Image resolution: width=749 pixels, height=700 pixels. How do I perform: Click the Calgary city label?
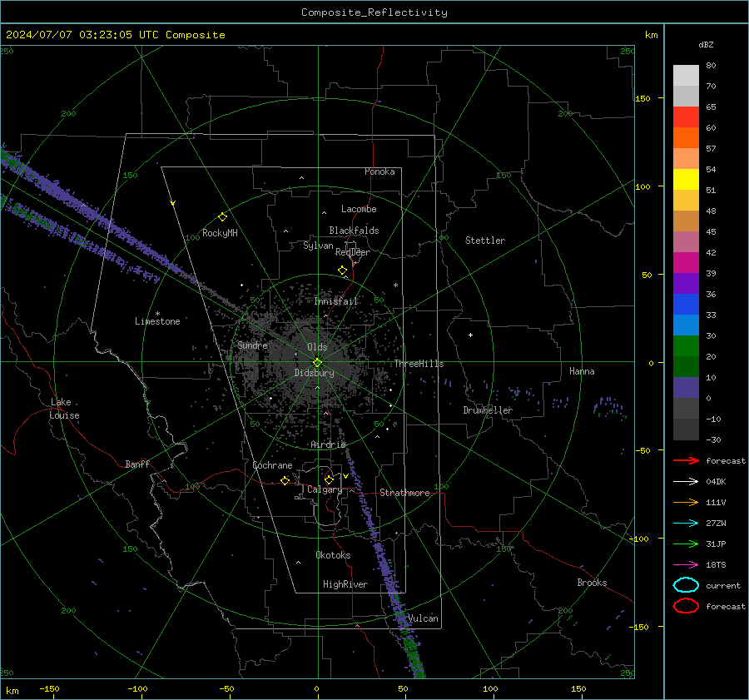(325, 489)
